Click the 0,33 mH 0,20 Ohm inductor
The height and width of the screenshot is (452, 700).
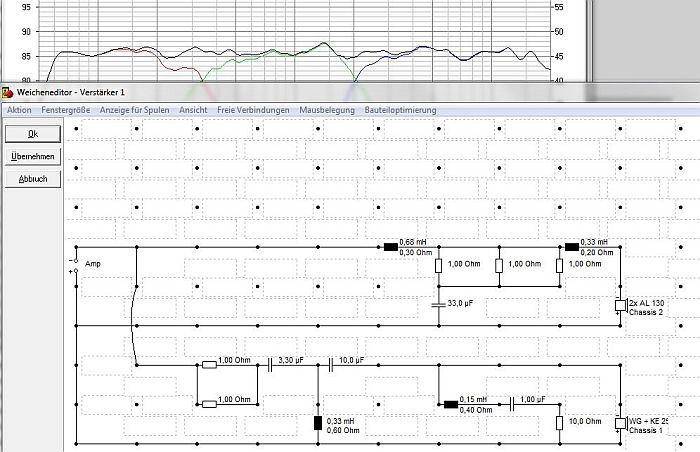click(572, 247)
